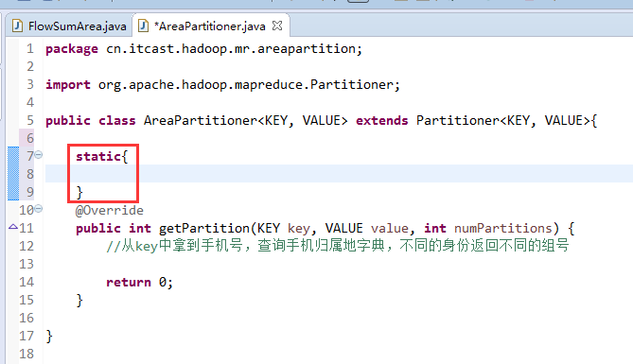Image resolution: width=633 pixels, height=364 pixels.
Task: Close the AreaPartitioner.java tab
Action: pos(277,26)
